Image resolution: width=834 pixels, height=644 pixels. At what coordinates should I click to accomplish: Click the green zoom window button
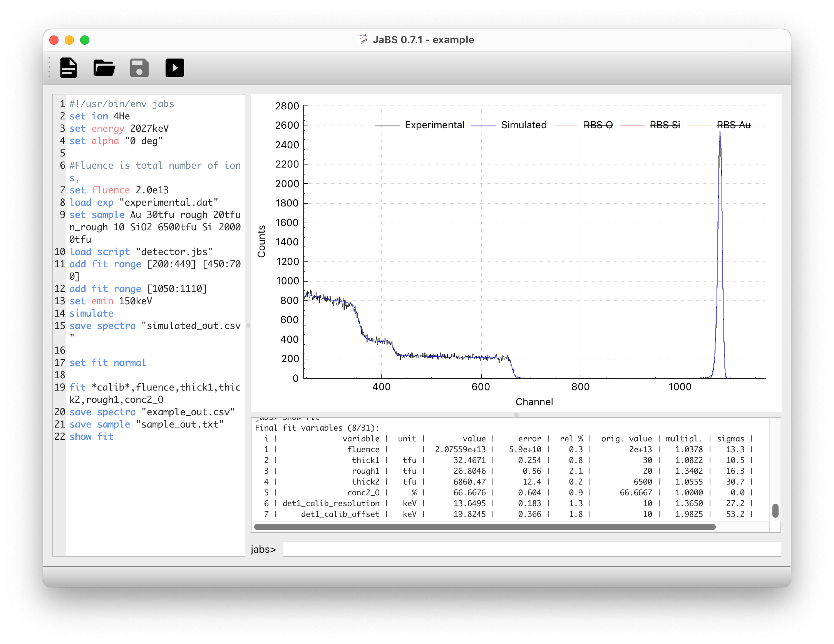pos(85,40)
